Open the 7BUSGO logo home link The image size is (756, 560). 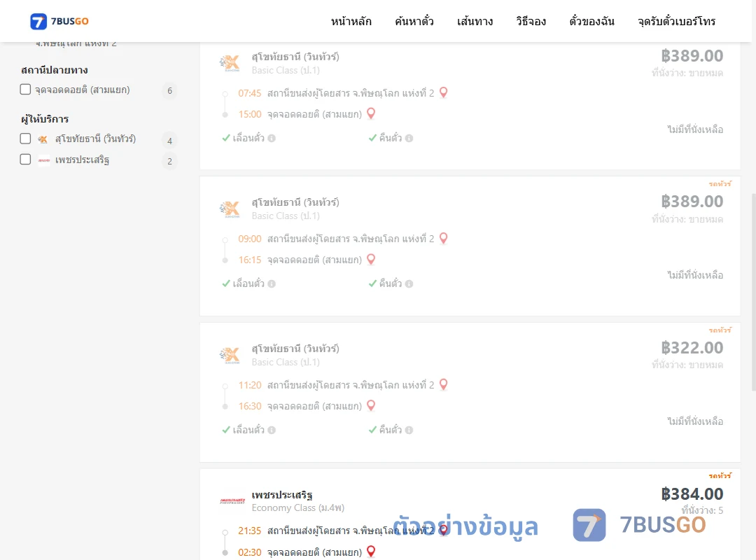coord(59,21)
